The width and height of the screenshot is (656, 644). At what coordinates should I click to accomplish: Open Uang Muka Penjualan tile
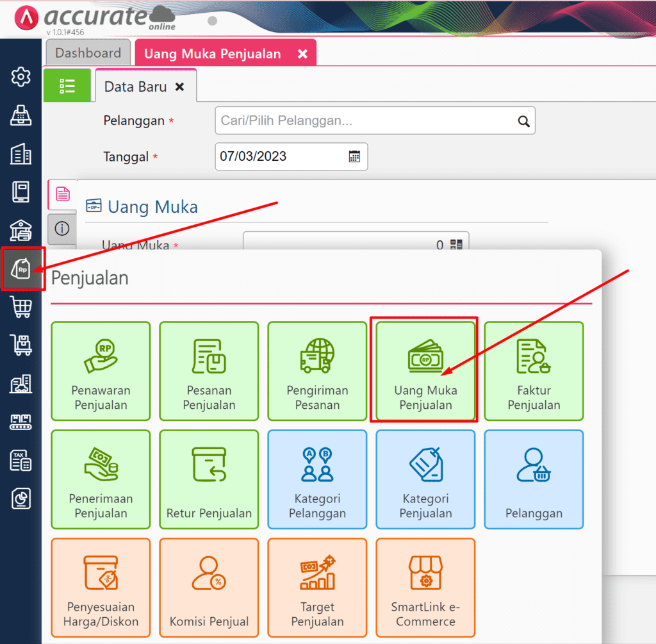click(x=425, y=371)
